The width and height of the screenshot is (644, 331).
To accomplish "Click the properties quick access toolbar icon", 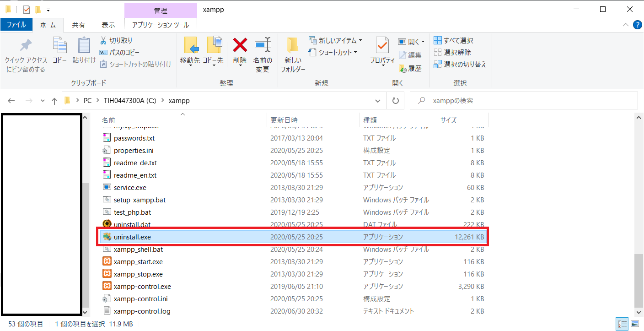I will point(26,9).
